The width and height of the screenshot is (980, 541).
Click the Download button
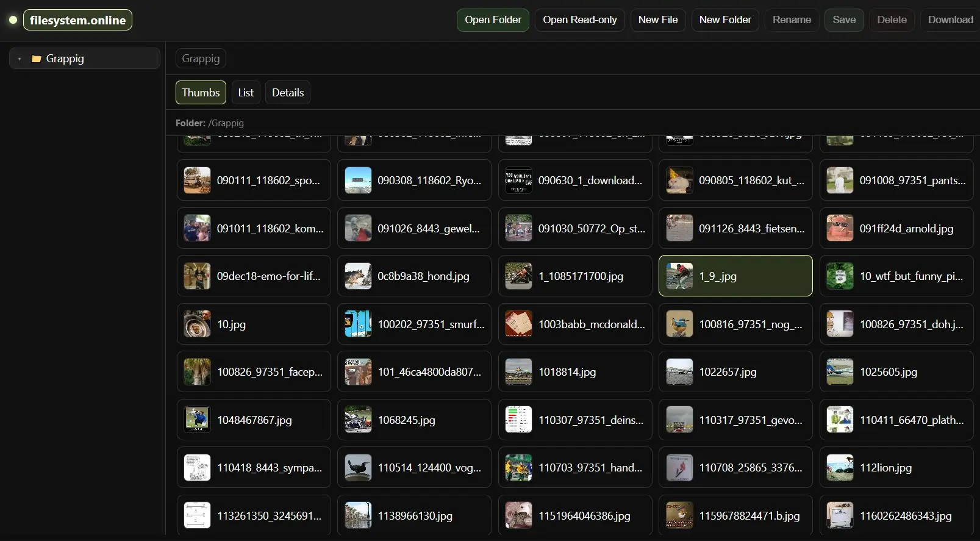click(950, 20)
